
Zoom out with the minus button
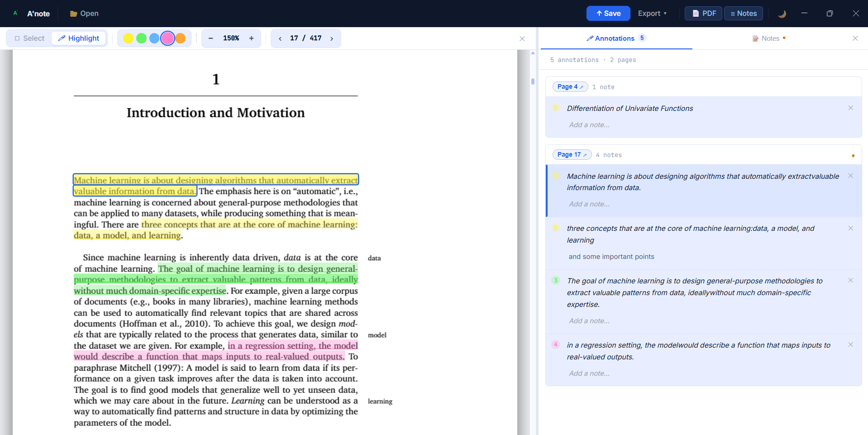tap(210, 38)
